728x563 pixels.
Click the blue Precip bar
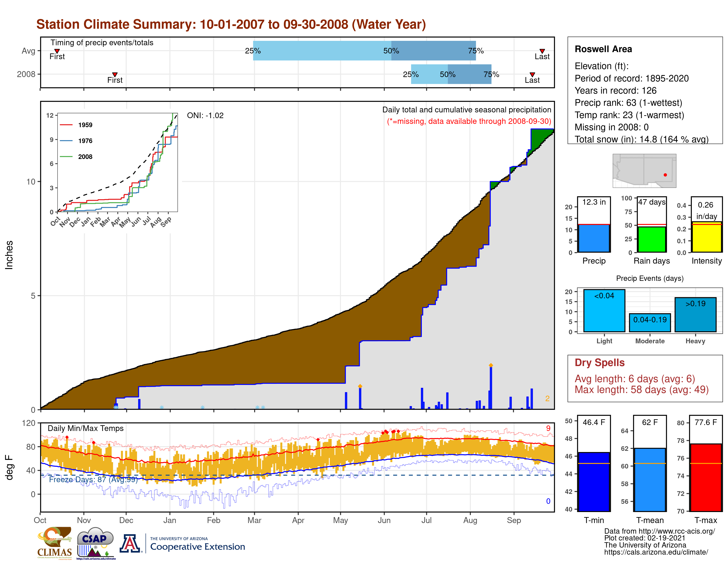pyautogui.click(x=594, y=238)
